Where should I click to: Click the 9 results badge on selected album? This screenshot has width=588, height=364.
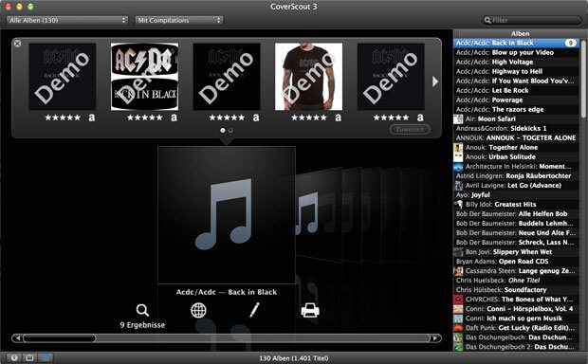570,43
